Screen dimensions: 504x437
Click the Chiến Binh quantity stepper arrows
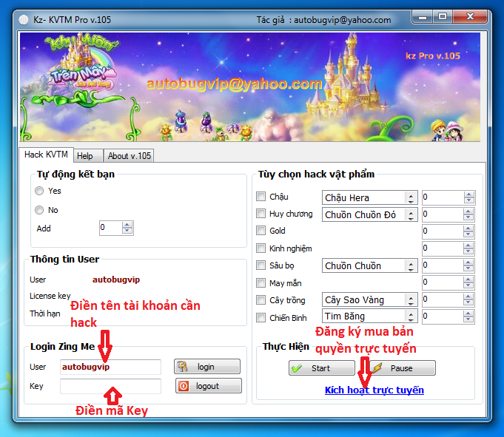[x=468, y=316]
